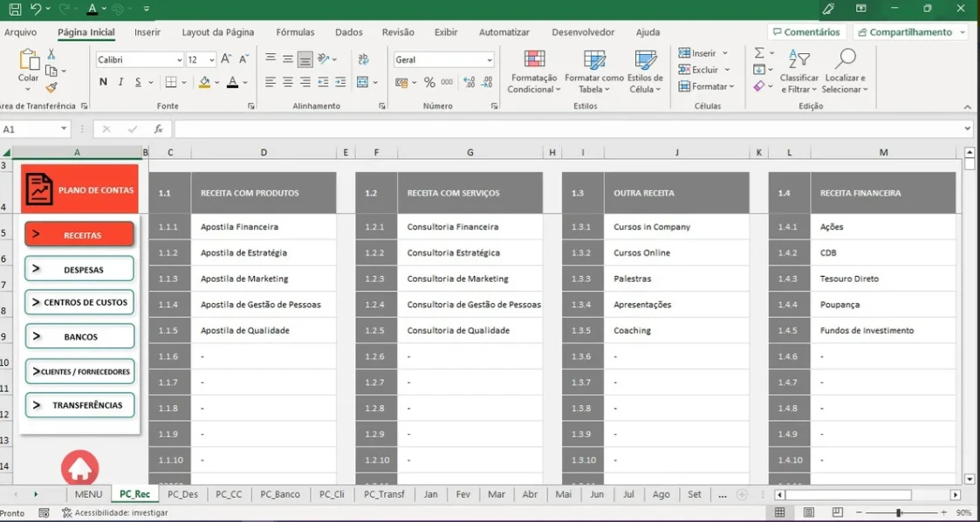Open Formatação Condicional icon
The height and width of the screenshot is (522, 980).
tap(534, 60)
